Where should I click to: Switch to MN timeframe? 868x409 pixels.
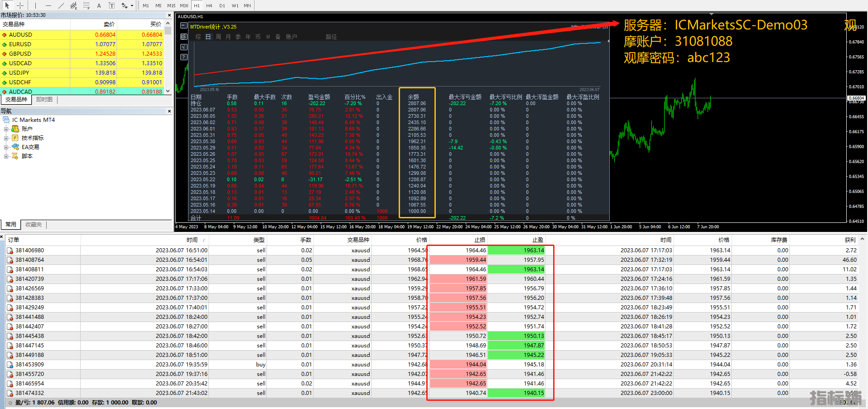247,5
